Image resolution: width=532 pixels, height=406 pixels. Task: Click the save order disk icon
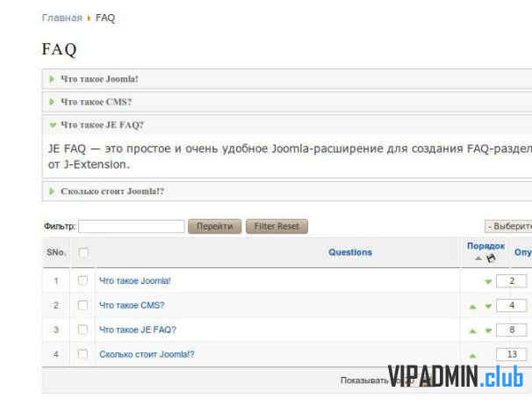pos(491,258)
